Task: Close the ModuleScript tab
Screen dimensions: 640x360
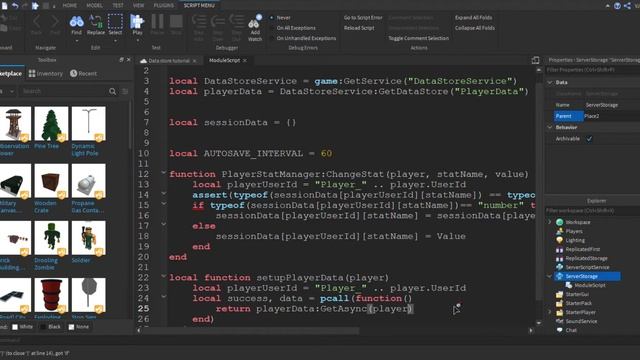Action: tap(244, 60)
